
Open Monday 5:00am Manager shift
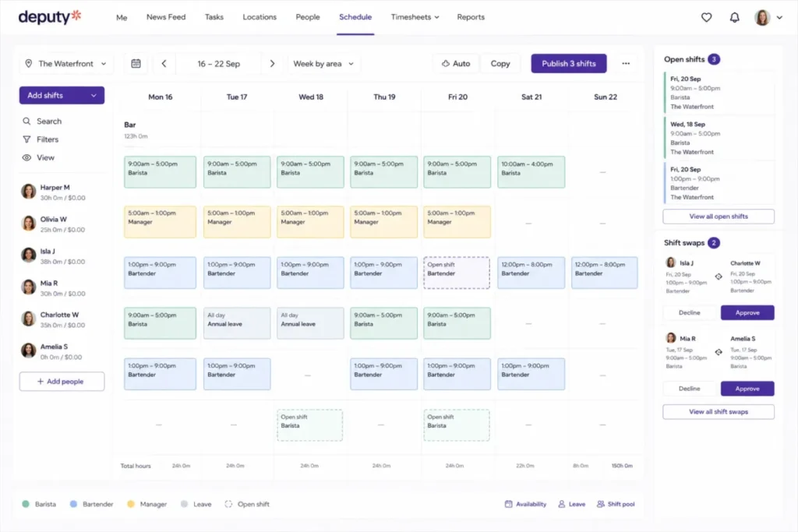pyautogui.click(x=160, y=222)
